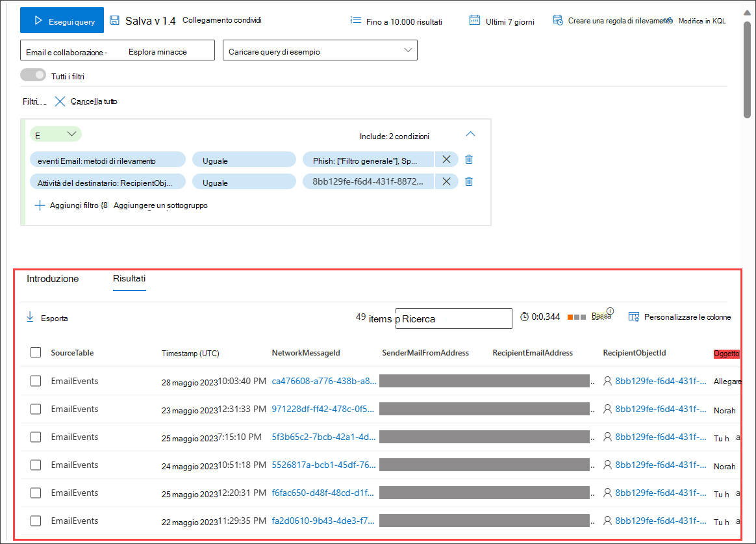This screenshot has width=756, height=544.
Task: Delete the RecipientObj filter row
Action: [x=469, y=182]
